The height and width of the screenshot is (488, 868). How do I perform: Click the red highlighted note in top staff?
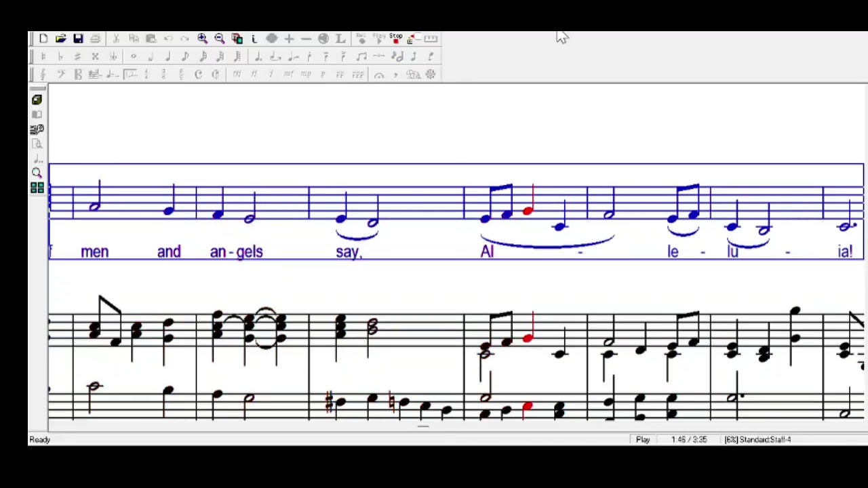[528, 211]
